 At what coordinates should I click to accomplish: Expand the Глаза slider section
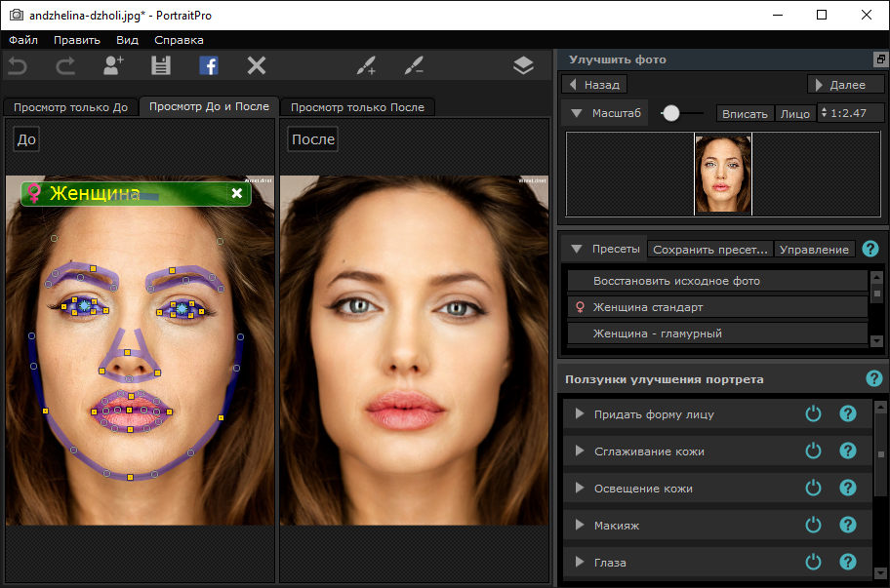point(580,562)
